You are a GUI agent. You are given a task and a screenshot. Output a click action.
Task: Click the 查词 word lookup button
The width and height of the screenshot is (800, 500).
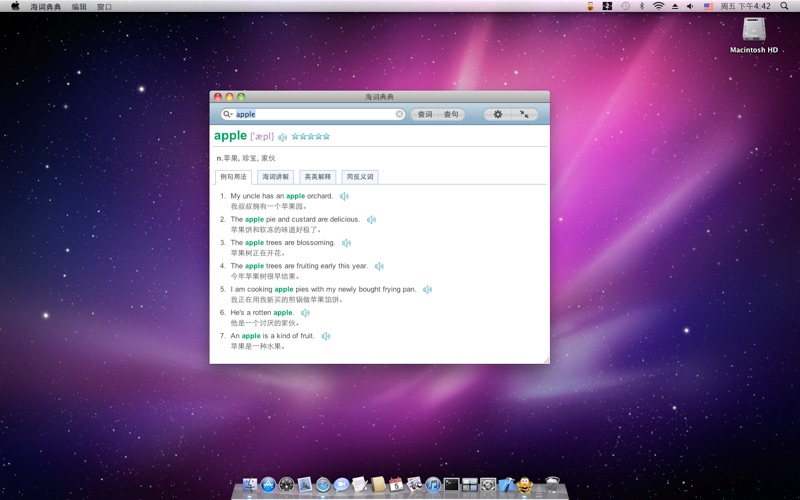click(x=424, y=114)
